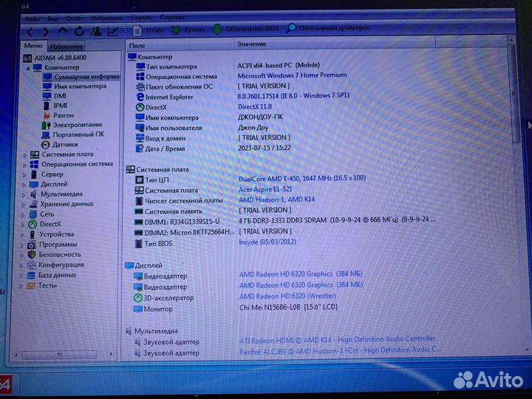Open the Insyde (05/03/2012) BIOS link
The image size is (532, 399).
click(267, 242)
